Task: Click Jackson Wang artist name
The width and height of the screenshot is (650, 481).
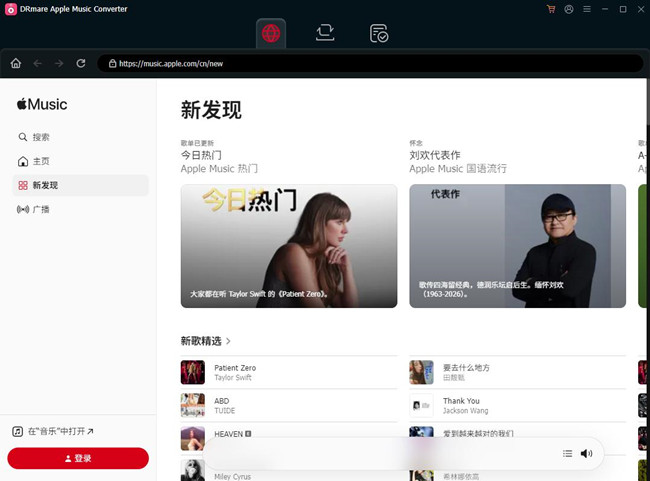Action: tap(466, 411)
